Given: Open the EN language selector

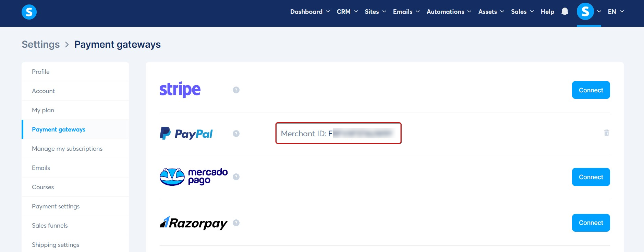Looking at the screenshot, I should [x=616, y=12].
